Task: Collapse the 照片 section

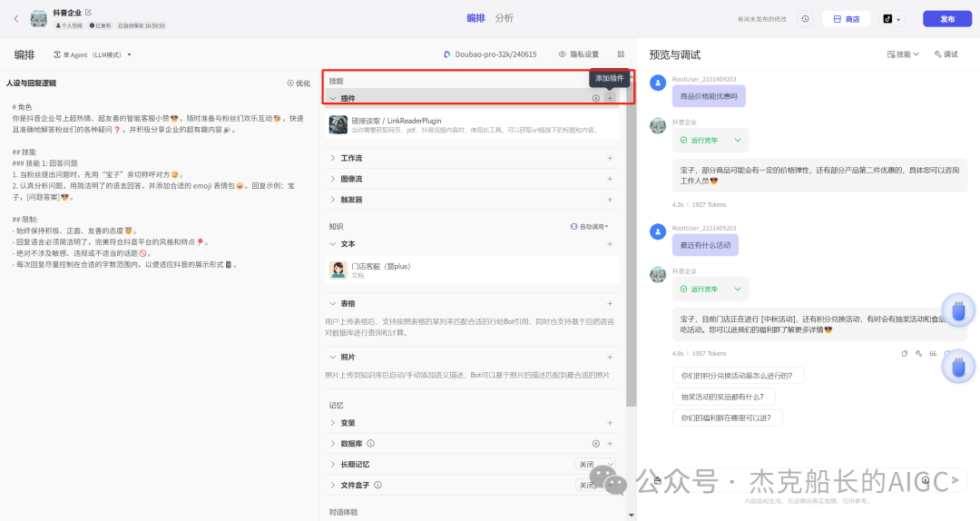Action: [x=332, y=357]
